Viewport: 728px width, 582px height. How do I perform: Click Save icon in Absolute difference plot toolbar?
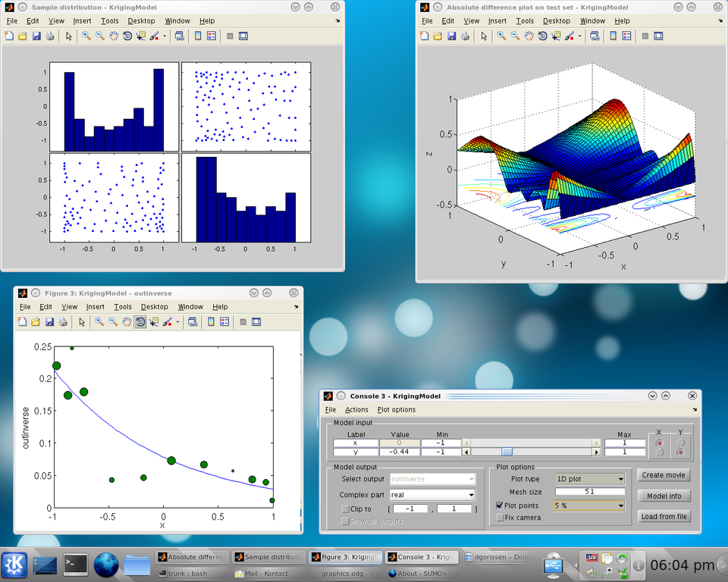(x=451, y=36)
